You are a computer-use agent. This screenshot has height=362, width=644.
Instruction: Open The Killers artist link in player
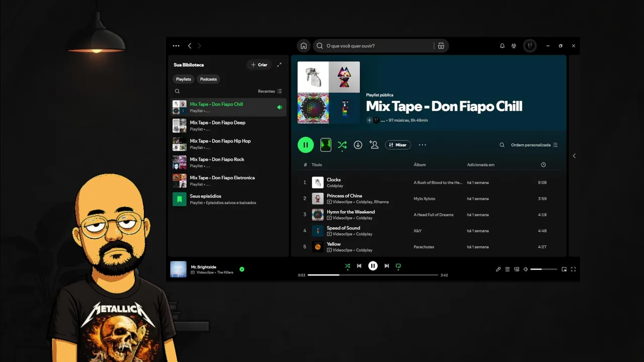click(225, 273)
